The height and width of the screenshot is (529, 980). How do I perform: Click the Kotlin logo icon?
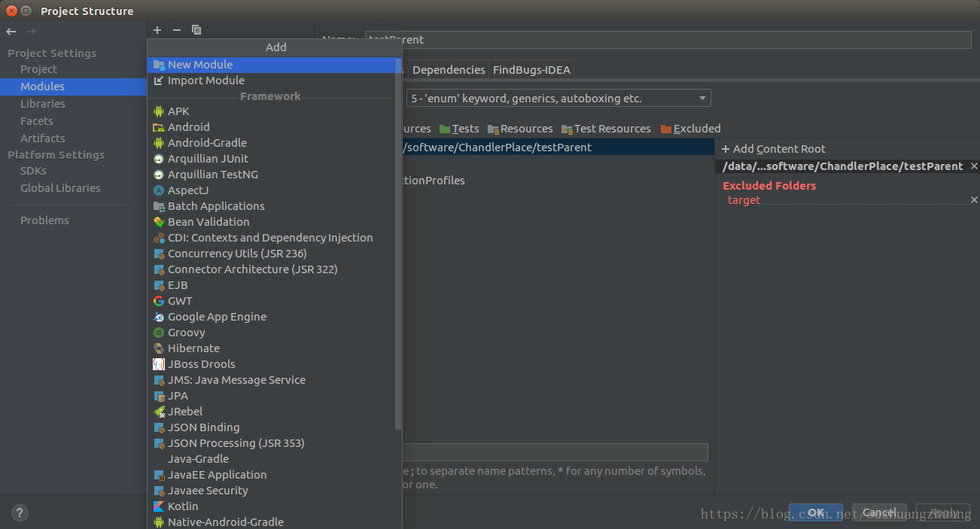(x=159, y=506)
